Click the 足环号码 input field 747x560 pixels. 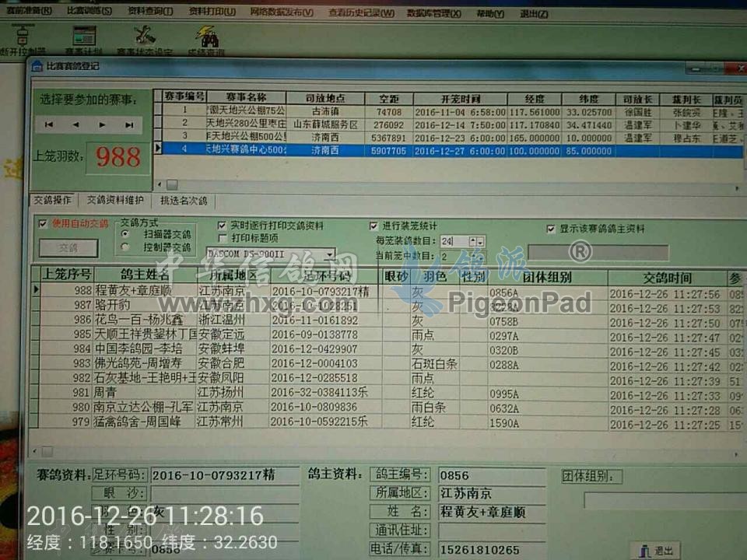pos(224,475)
